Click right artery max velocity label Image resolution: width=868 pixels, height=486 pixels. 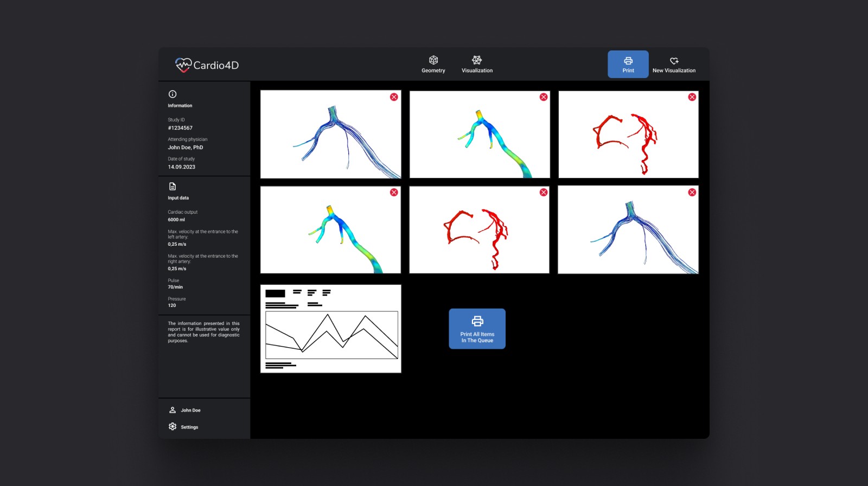pos(203,259)
